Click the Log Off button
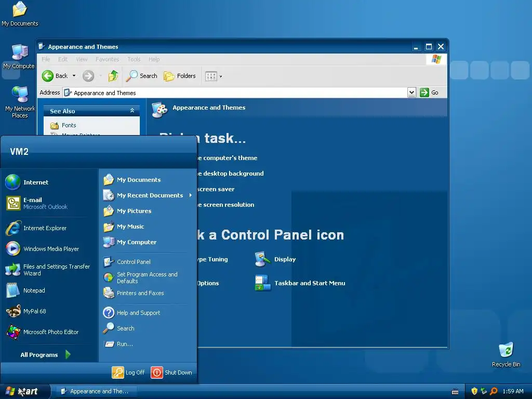Screen dimensions: 532x399 click(128, 372)
